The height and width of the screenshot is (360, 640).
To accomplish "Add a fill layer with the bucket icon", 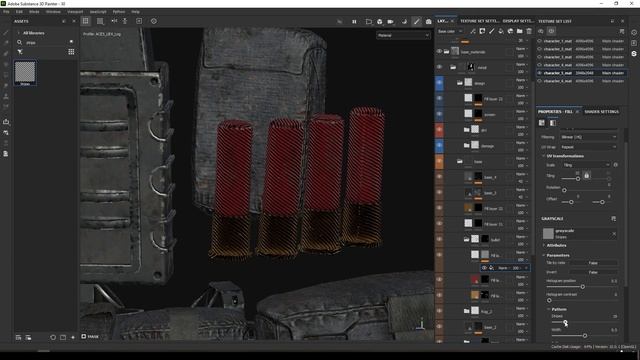I will click(x=501, y=31).
